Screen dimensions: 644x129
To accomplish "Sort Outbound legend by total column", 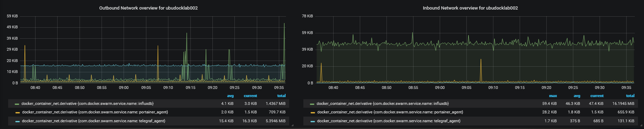I will [x=281, y=96].
